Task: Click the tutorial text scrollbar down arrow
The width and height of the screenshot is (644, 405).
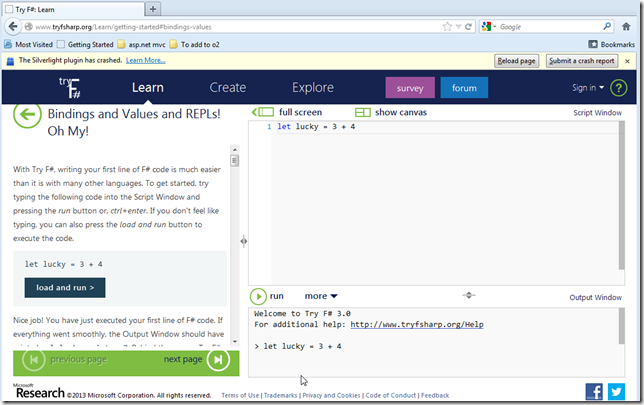Action: 235,341
